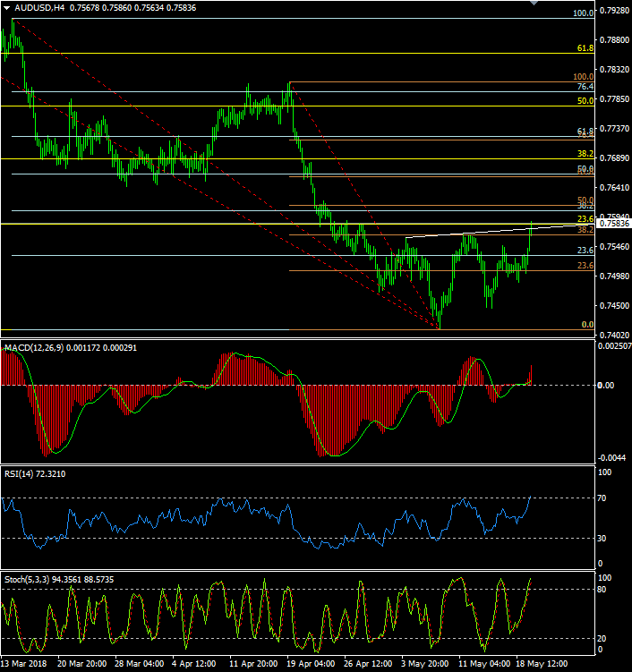
Task: Click the RSI 70 level scale label
Action: 605,498
